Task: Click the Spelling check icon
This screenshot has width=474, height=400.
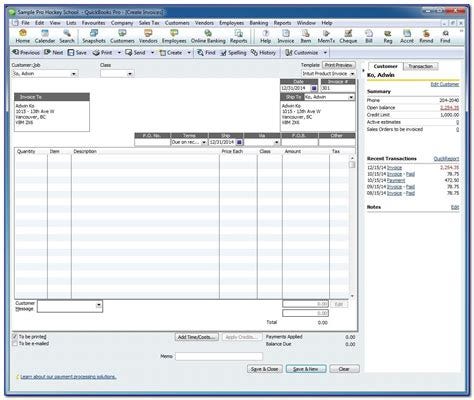Action: pos(233,53)
